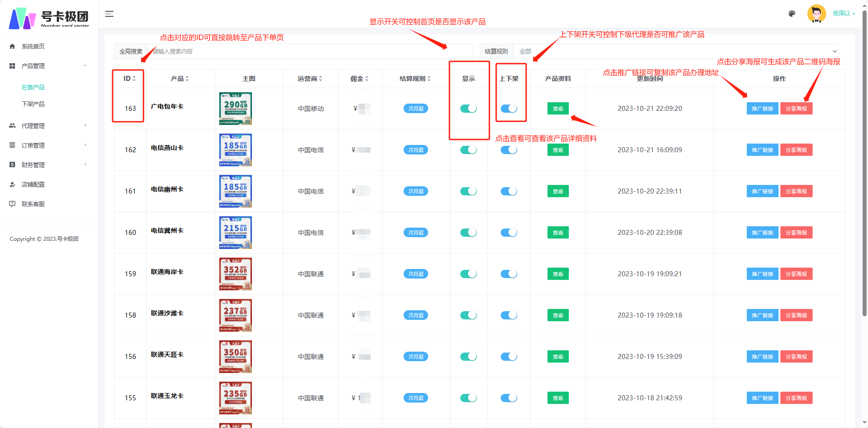Click 分享海报 button for 电信冀州卡
Viewport: 868px width, 428px height.
(x=796, y=233)
